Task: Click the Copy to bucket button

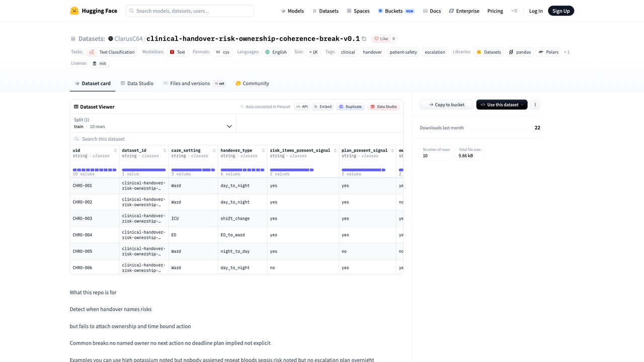Action: click(x=447, y=105)
